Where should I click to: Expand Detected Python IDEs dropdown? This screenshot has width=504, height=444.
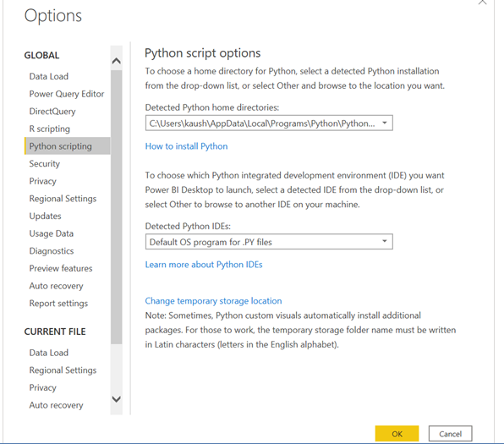385,241
